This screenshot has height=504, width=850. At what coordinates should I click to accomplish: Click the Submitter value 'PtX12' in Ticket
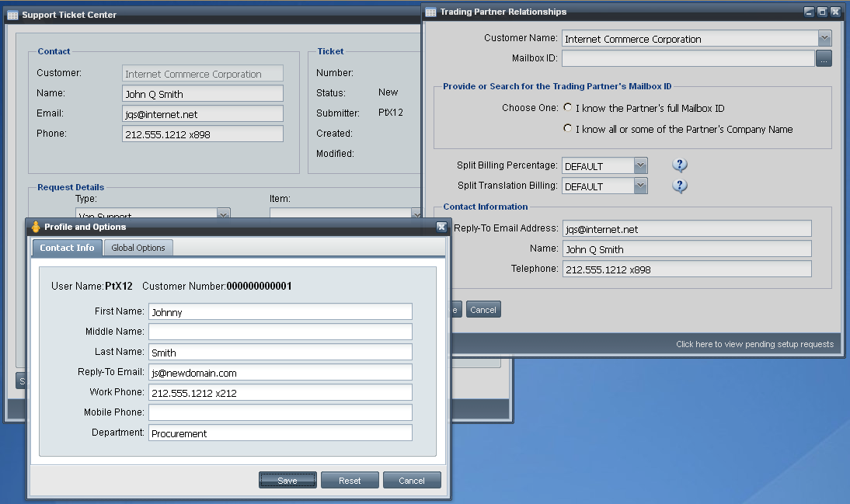coord(391,112)
